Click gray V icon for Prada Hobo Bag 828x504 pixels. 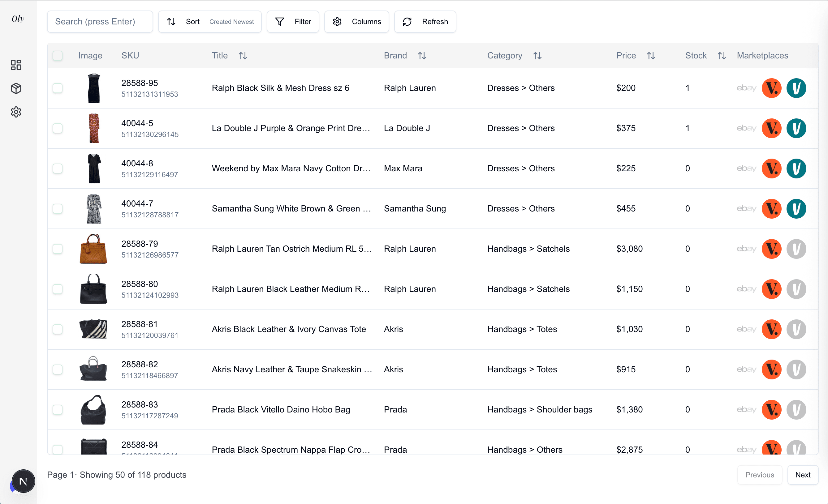click(796, 409)
